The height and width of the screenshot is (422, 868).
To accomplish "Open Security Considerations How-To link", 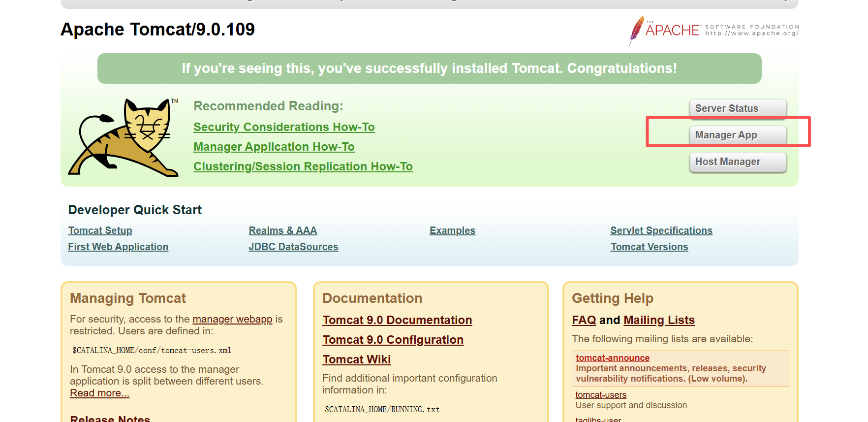I will [x=284, y=127].
